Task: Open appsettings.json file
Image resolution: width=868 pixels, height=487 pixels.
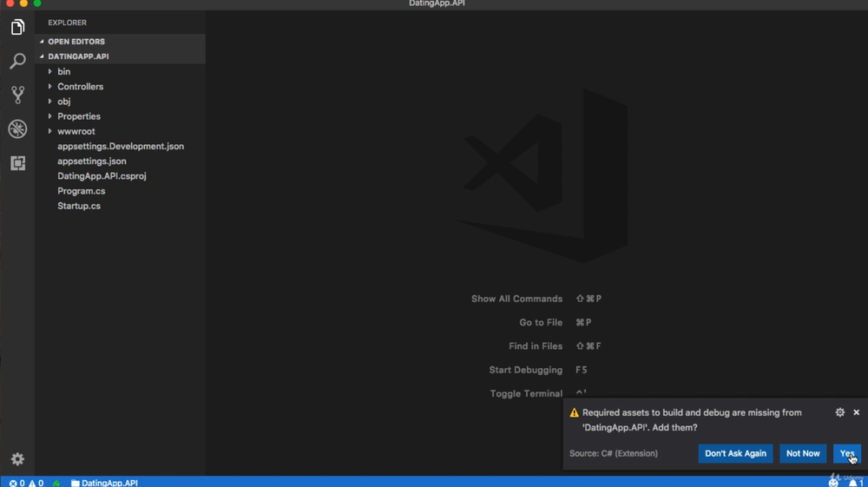Action: pyautogui.click(x=92, y=161)
